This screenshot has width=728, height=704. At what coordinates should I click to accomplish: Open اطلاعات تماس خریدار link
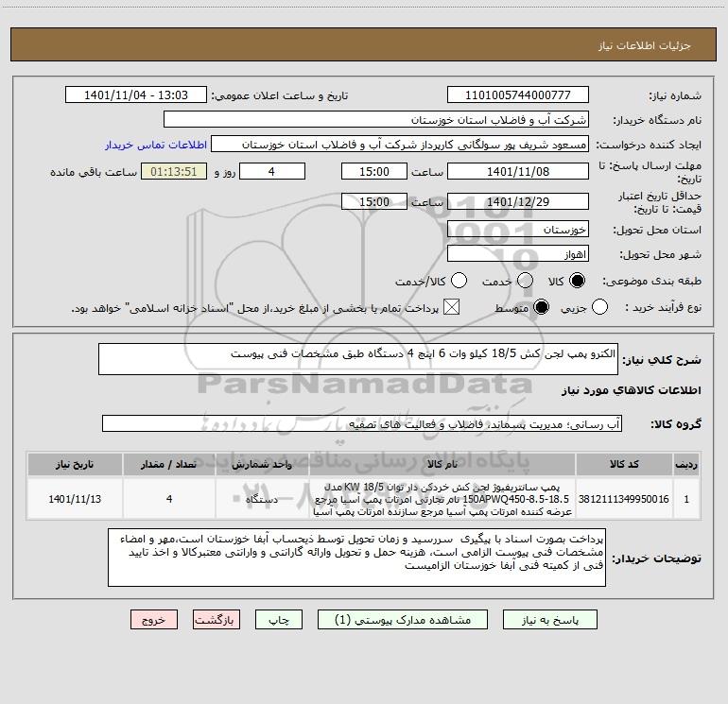pos(156,145)
